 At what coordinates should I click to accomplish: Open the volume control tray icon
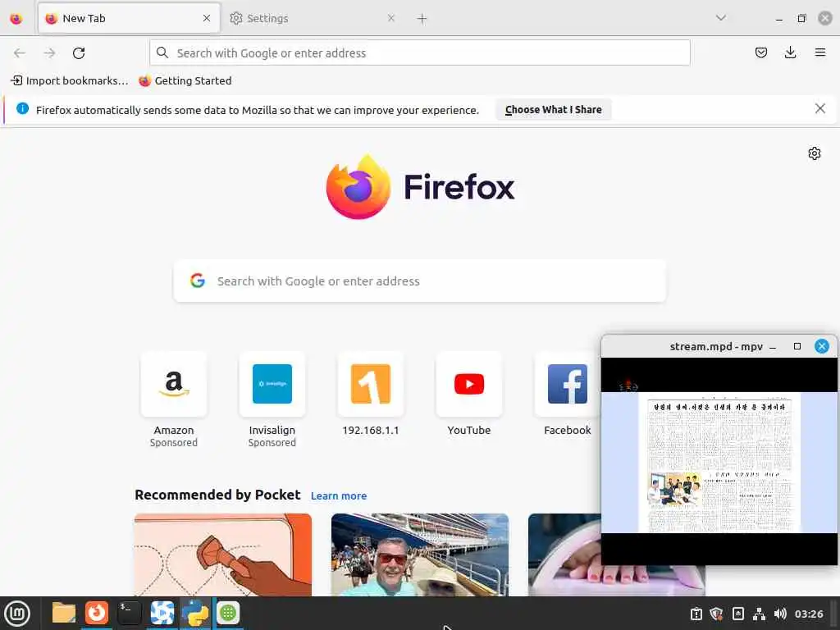point(781,614)
